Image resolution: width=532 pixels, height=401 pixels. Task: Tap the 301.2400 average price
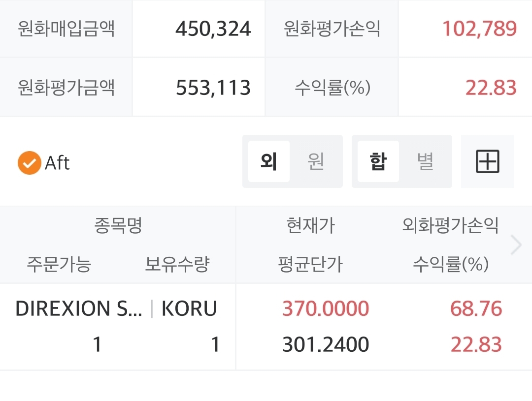click(325, 345)
